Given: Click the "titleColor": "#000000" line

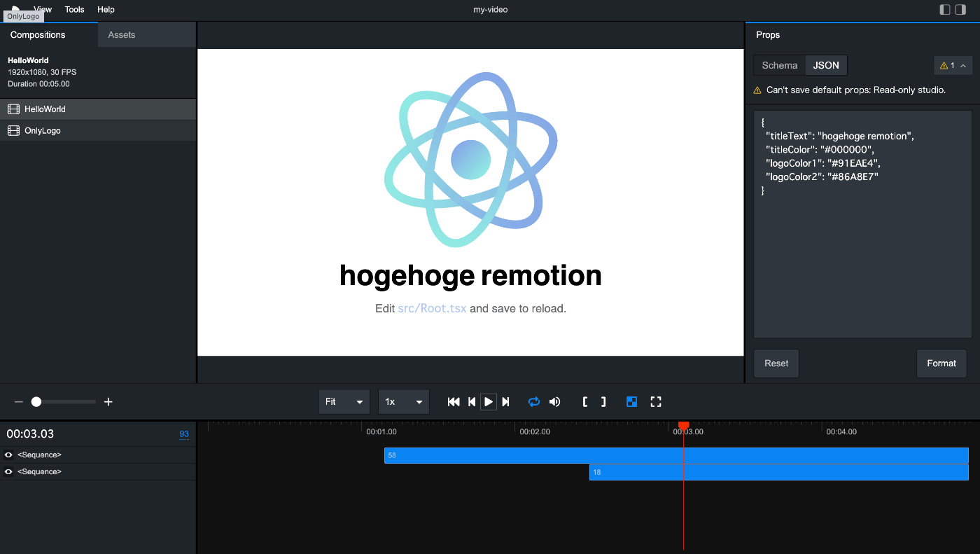Looking at the screenshot, I should [820, 150].
